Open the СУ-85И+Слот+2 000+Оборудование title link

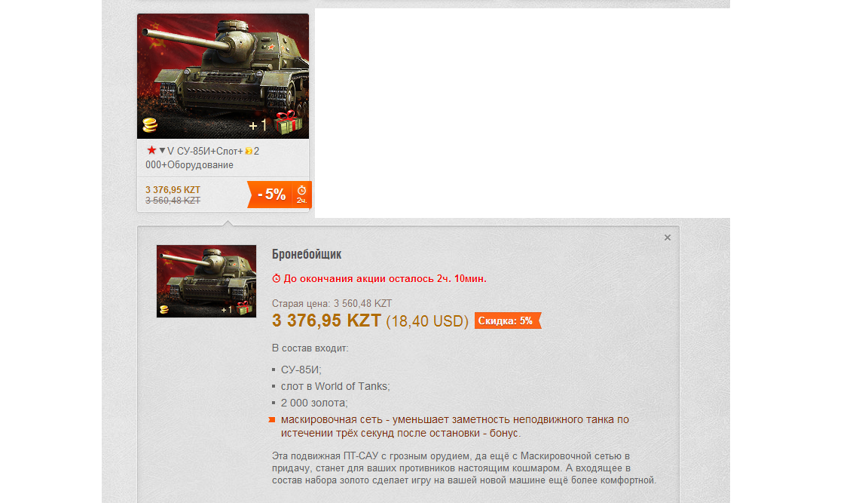[203, 158]
